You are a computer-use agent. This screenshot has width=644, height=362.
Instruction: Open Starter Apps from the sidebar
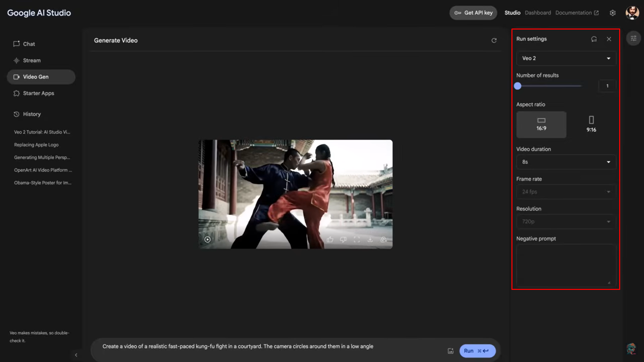[x=38, y=93]
